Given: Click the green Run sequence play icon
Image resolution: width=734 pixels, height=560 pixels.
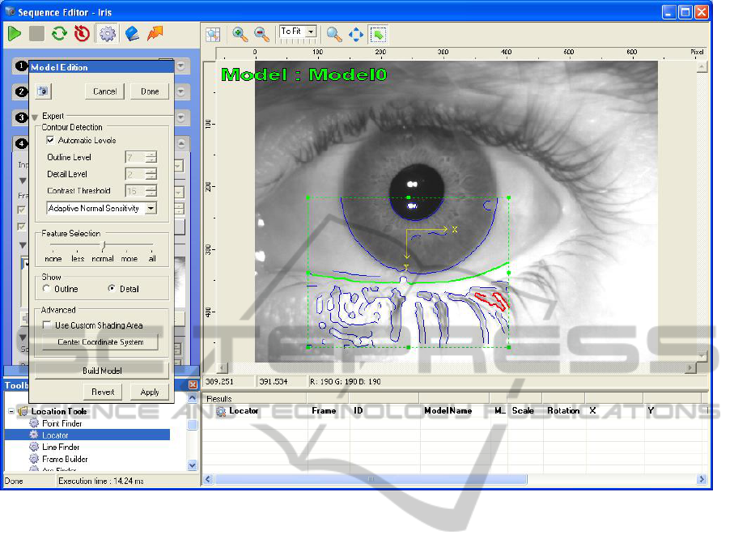Looking at the screenshot, I should [15, 33].
